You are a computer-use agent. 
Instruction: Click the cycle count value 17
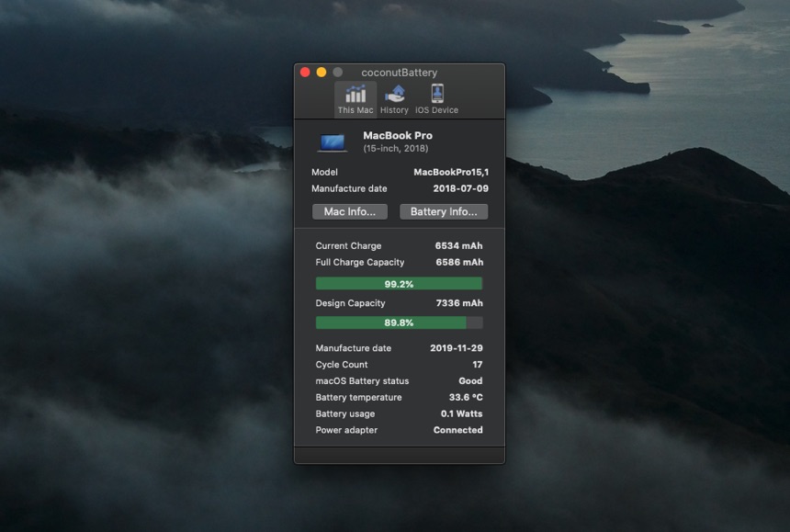(x=477, y=365)
